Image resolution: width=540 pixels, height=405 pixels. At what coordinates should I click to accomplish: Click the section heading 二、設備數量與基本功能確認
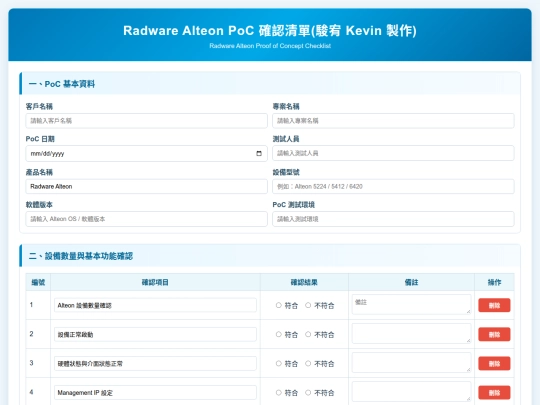pos(81,256)
